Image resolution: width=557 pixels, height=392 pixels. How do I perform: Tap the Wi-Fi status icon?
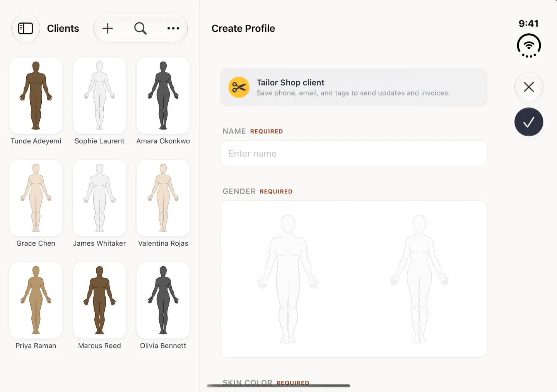pos(529,46)
